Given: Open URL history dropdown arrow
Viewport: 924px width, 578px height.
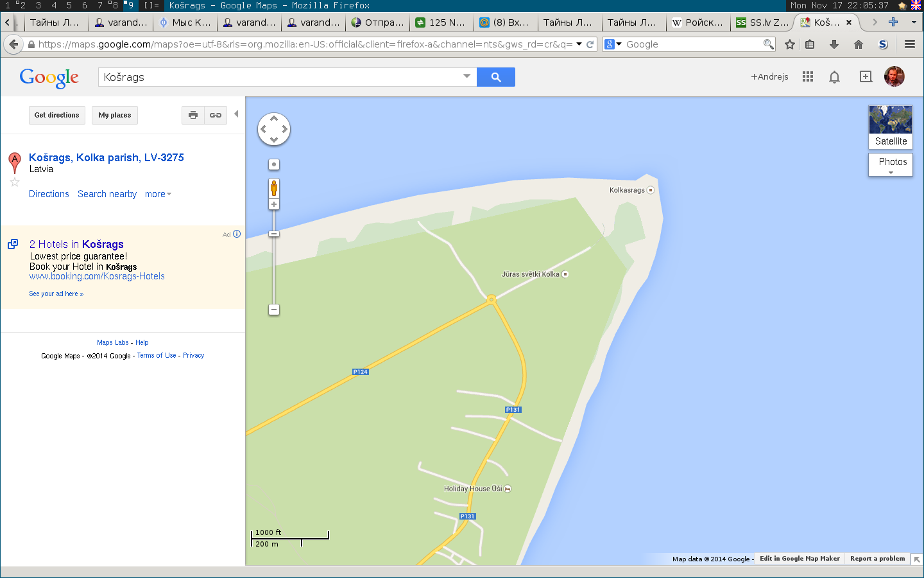Looking at the screenshot, I should pos(579,44).
